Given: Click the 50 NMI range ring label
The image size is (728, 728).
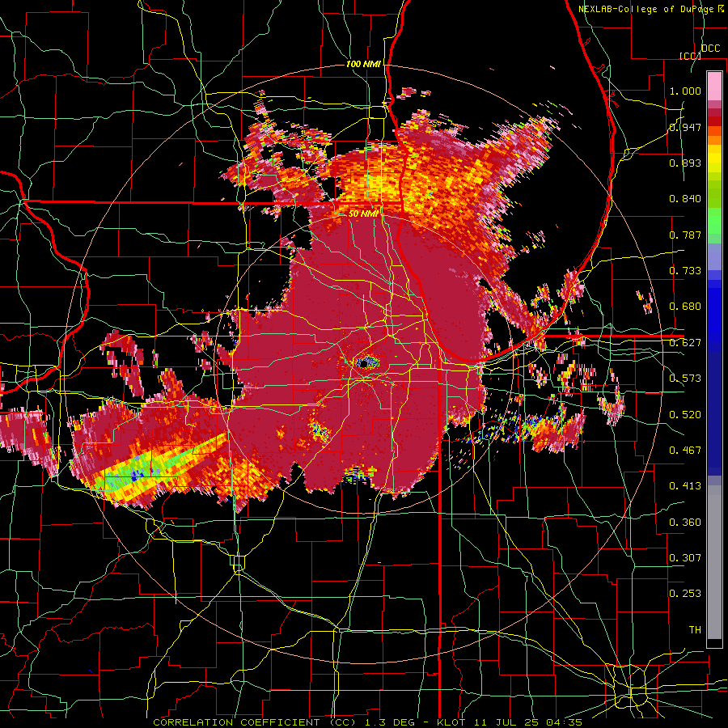Looking at the screenshot, I should click(x=363, y=214).
